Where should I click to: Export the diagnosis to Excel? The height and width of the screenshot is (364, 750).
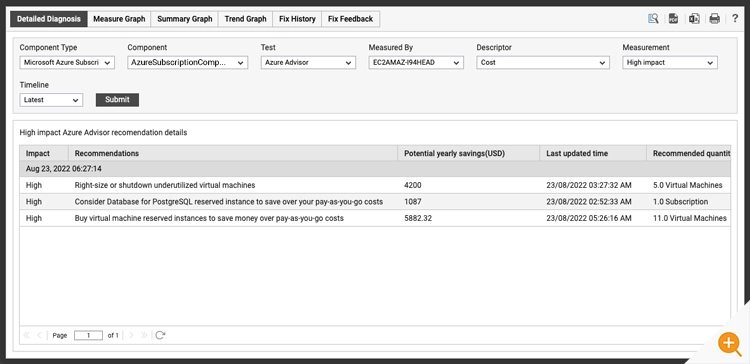pyautogui.click(x=694, y=19)
